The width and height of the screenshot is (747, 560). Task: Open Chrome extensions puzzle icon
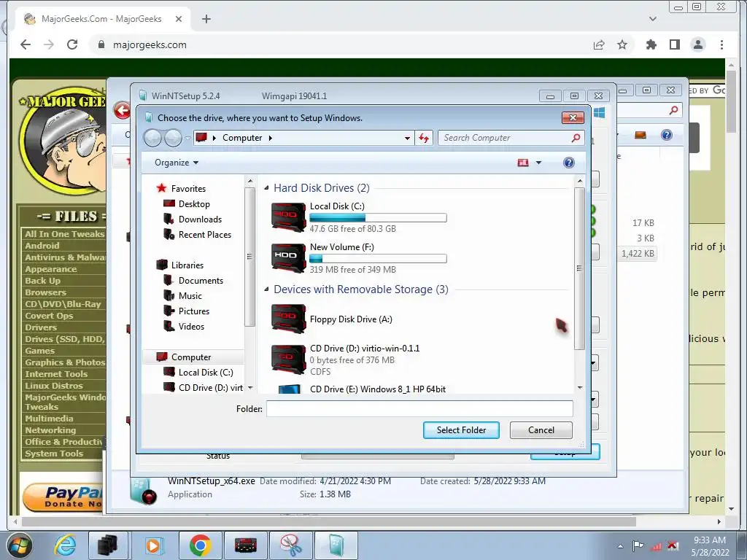(x=651, y=44)
